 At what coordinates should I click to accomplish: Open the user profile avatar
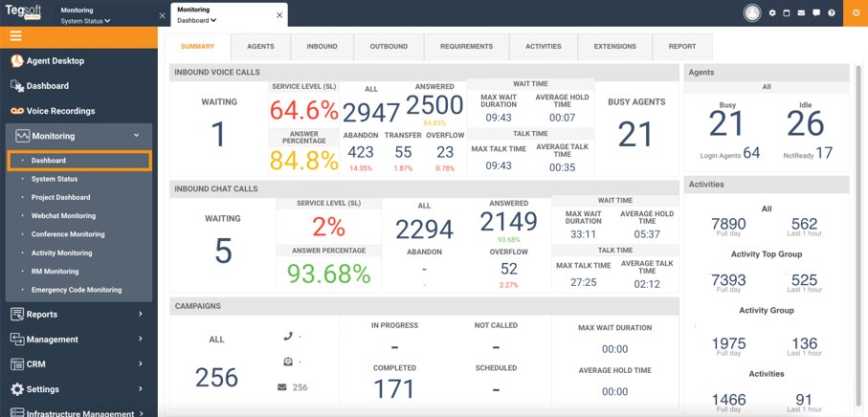tap(752, 12)
